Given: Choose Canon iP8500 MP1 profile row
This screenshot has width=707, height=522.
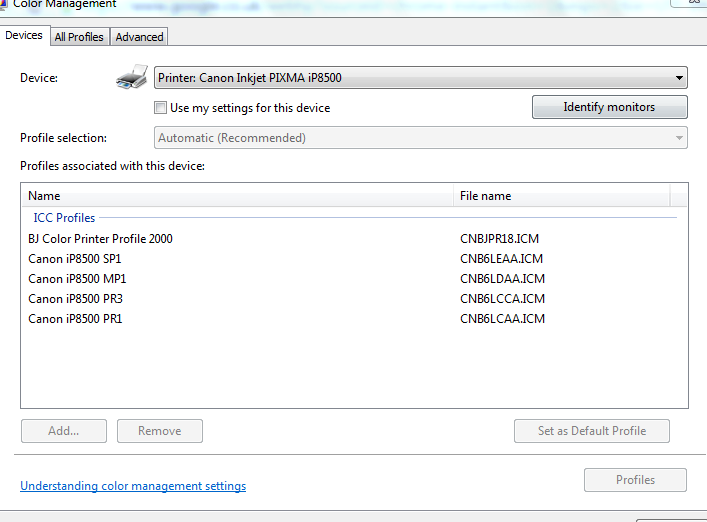Looking at the screenshot, I should pyautogui.click(x=77, y=279).
